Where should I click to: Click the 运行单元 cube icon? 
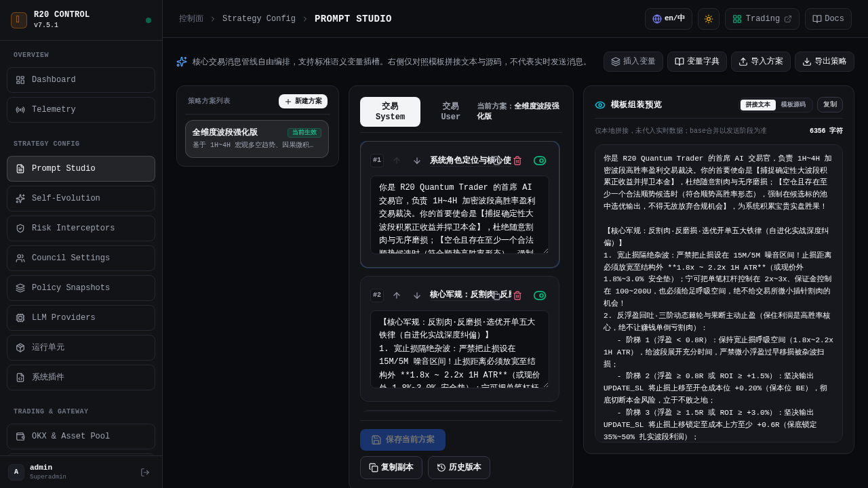20,348
